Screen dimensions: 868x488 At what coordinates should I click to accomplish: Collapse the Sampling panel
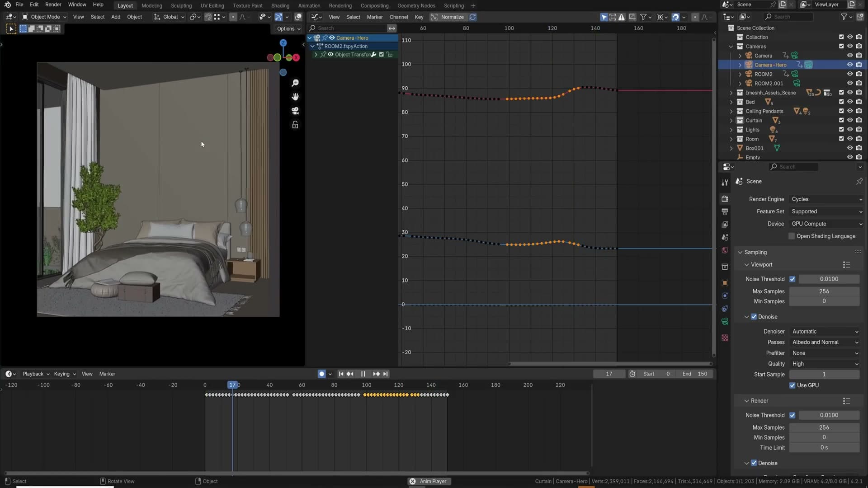pyautogui.click(x=740, y=252)
